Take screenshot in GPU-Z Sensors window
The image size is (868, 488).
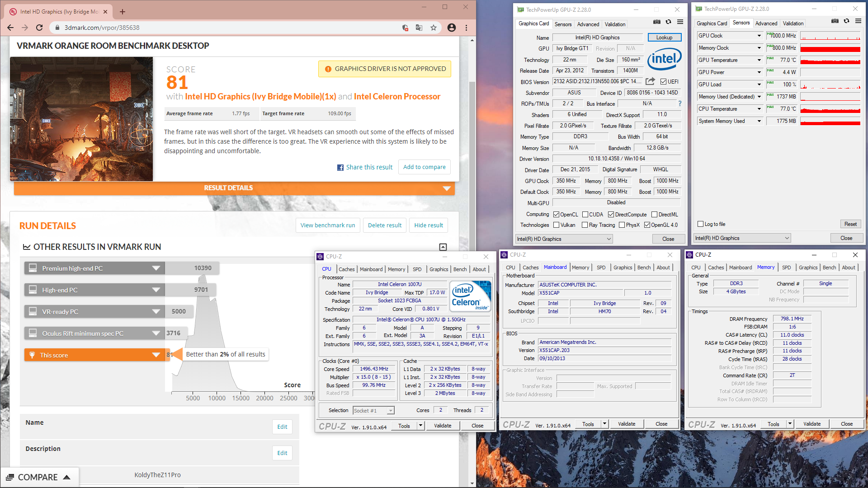[x=835, y=21]
